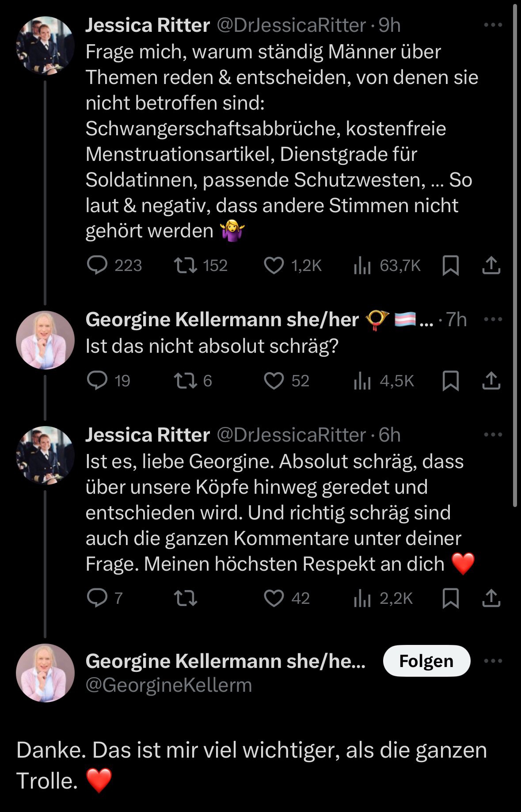Image resolution: width=521 pixels, height=812 pixels.
Task: Like Georgine's 'Ist das nicht absolut schräg?' tweet
Action: (x=274, y=381)
